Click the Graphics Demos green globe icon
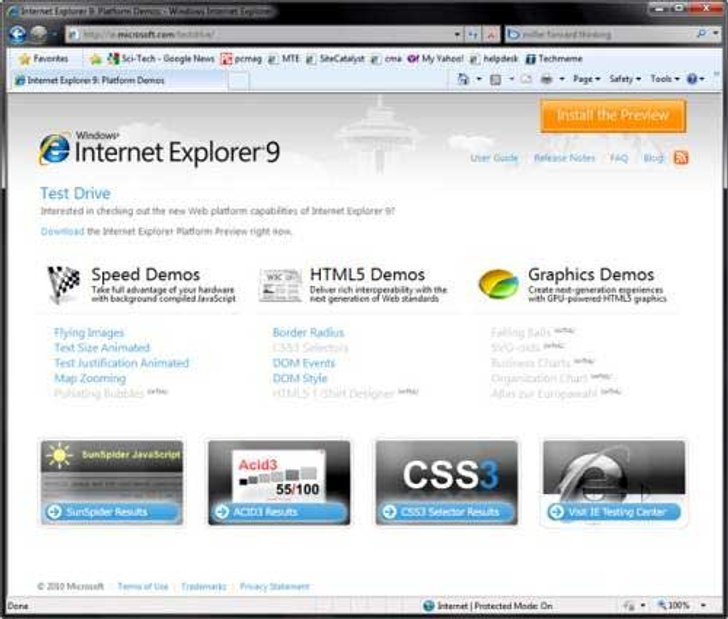 pos(498,284)
